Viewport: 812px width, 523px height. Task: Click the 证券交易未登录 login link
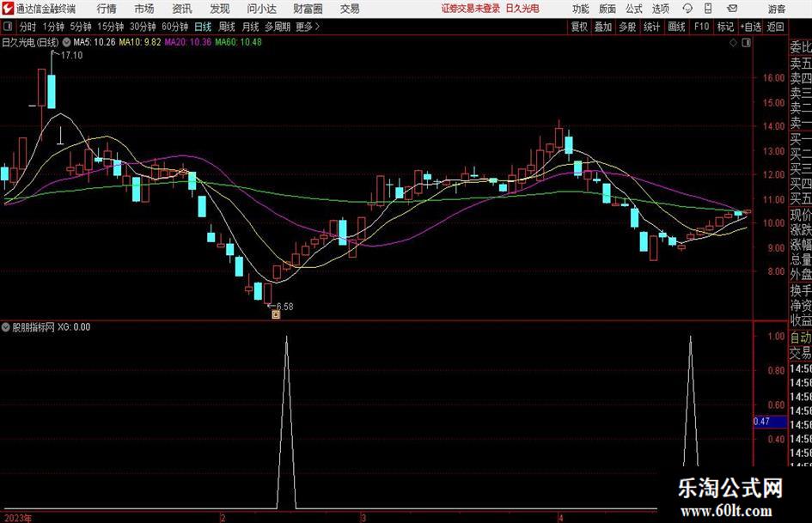(470, 9)
